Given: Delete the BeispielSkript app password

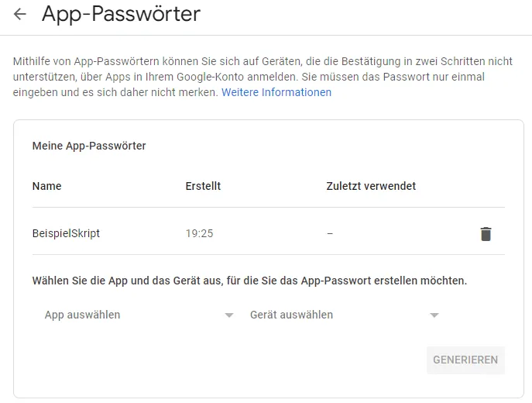Looking at the screenshot, I should (x=486, y=233).
